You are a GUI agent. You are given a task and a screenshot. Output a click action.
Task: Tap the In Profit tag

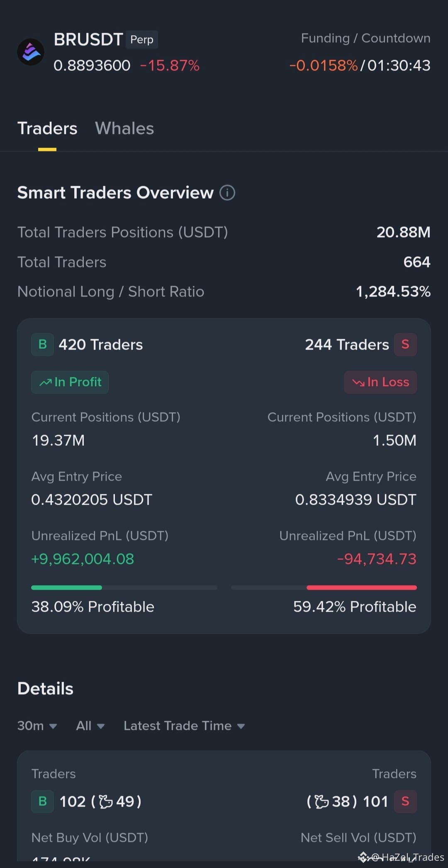click(x=70, y=382)
